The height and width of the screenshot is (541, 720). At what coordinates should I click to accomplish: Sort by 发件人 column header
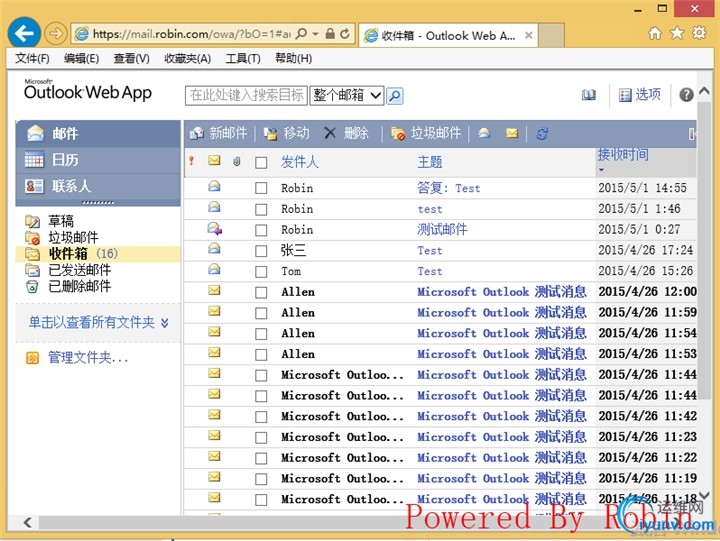[x=299, y=162]
